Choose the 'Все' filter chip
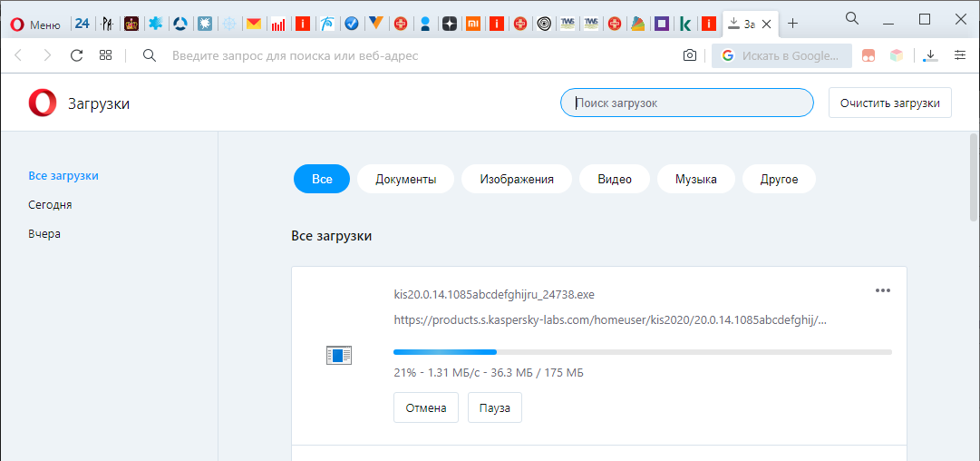This screenshot has height=461, width=980. tap(322, 180)
